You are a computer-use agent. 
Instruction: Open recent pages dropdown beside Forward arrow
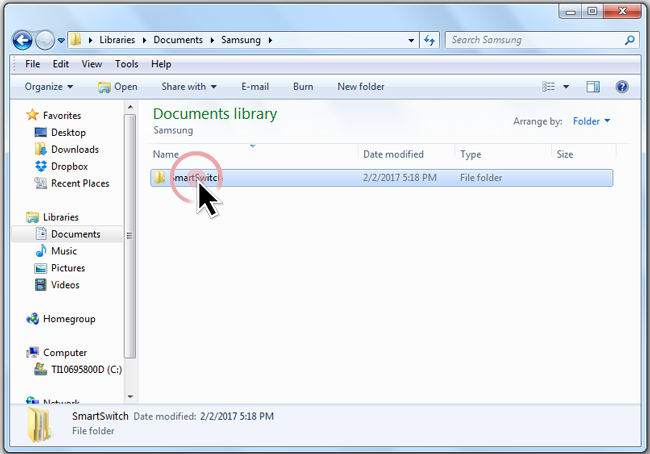click(x=61, y=41)
